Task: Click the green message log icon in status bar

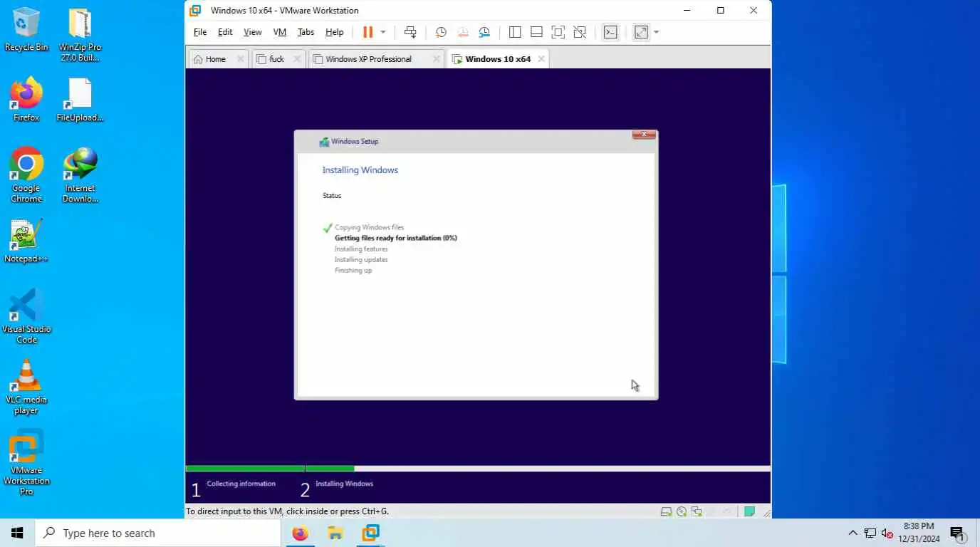Action: [749, 511]
